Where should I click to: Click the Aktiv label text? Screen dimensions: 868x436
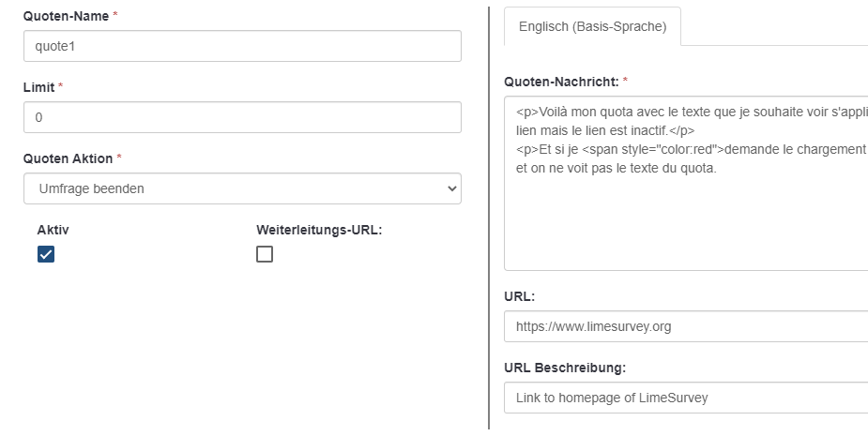[x=52, y=229]
